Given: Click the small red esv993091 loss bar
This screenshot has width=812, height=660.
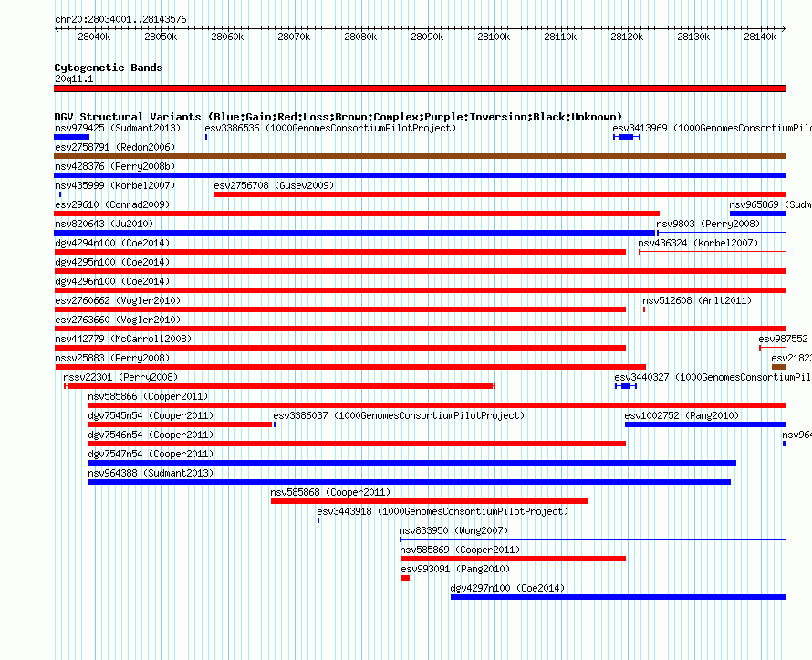Looking at the screenshot, I should tap(405, 578).
